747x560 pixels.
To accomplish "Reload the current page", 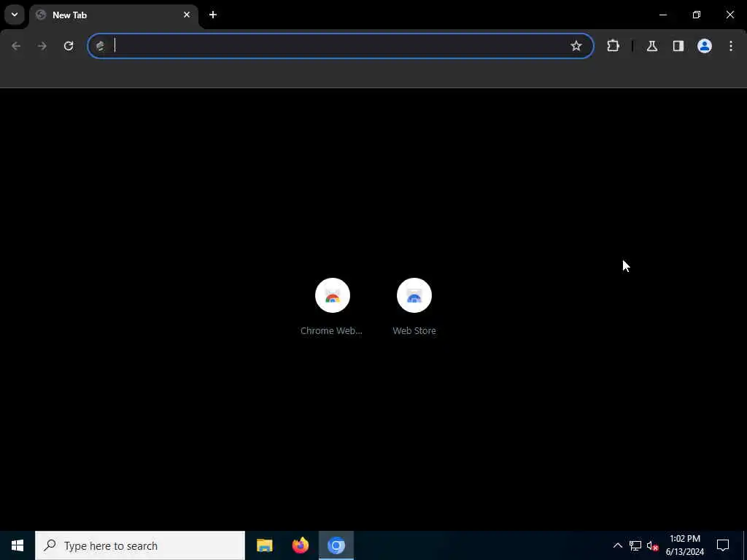I will [69, 46].
